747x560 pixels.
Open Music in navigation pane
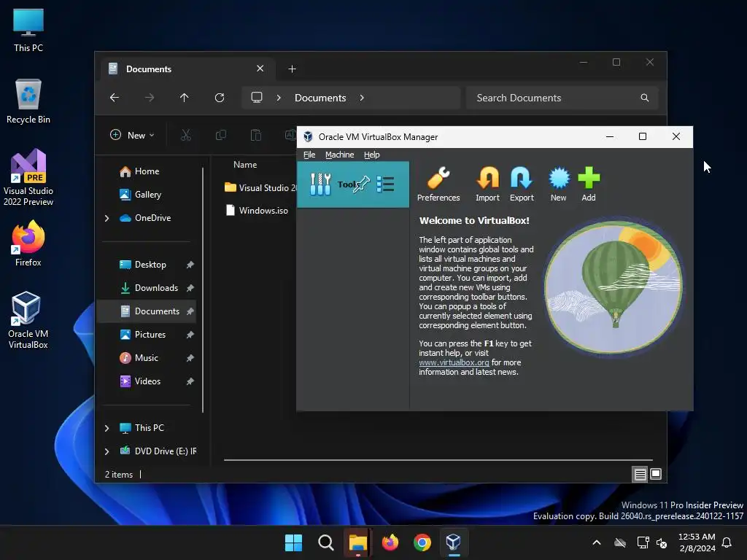[146, 358]
